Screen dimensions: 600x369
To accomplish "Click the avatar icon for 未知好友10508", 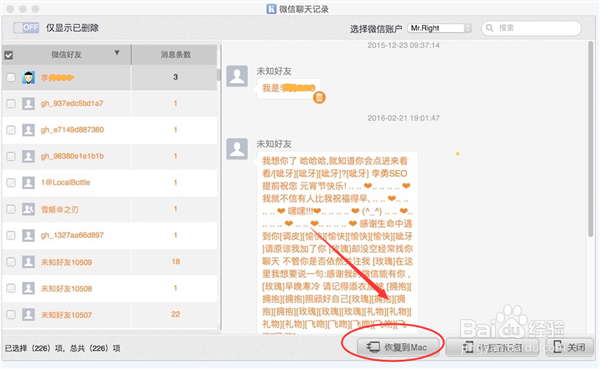I will click(28, 288).
